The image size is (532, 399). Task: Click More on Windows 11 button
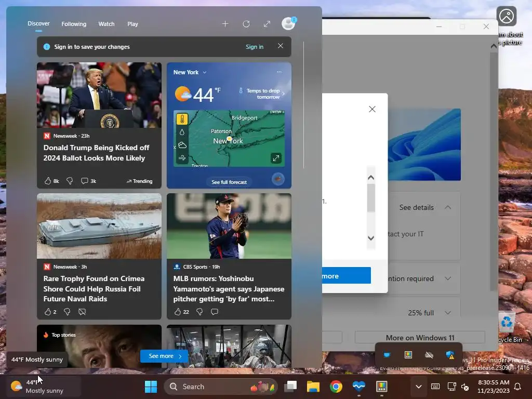coord(420,338)
